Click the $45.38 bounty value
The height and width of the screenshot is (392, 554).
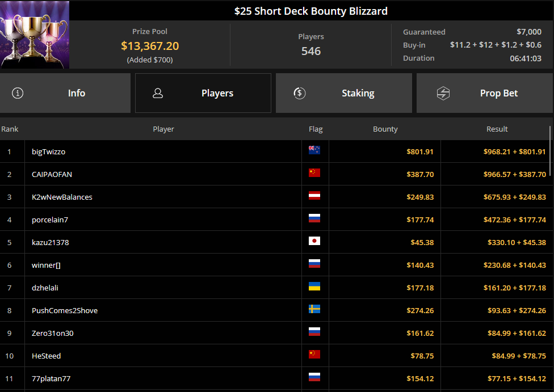click(x=422, y=242)
